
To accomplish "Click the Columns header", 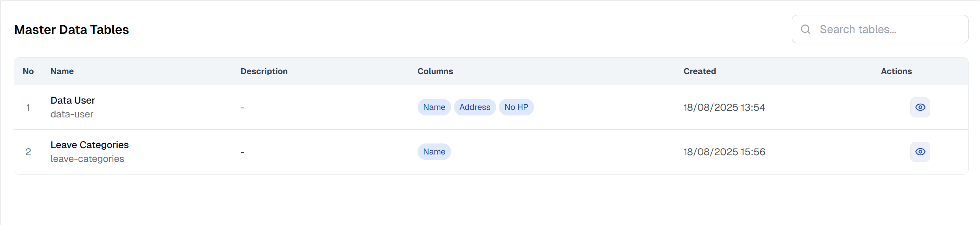I will click(x=435, y=71).
